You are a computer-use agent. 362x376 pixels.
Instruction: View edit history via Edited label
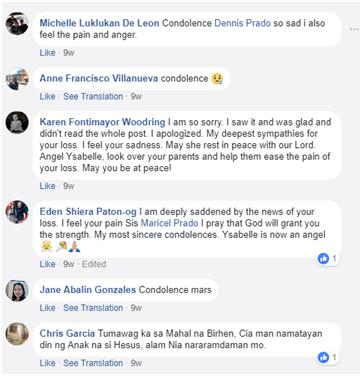click(94, 264)
